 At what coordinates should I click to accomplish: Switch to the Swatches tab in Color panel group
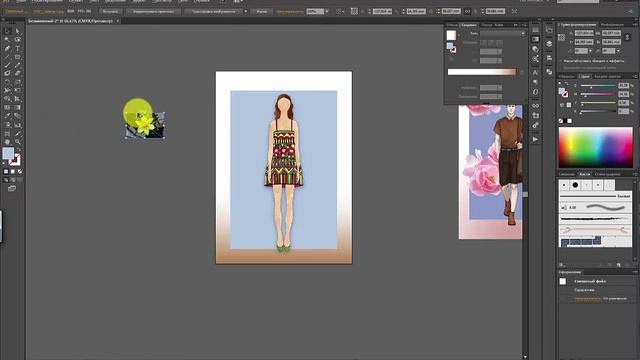click(x=567, y=76)
